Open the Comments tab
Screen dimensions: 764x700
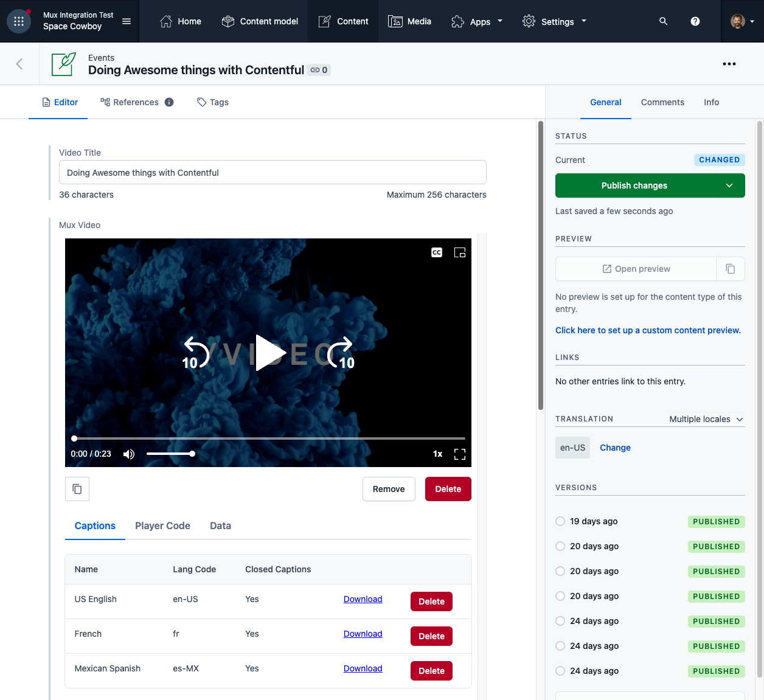[662, 102]
